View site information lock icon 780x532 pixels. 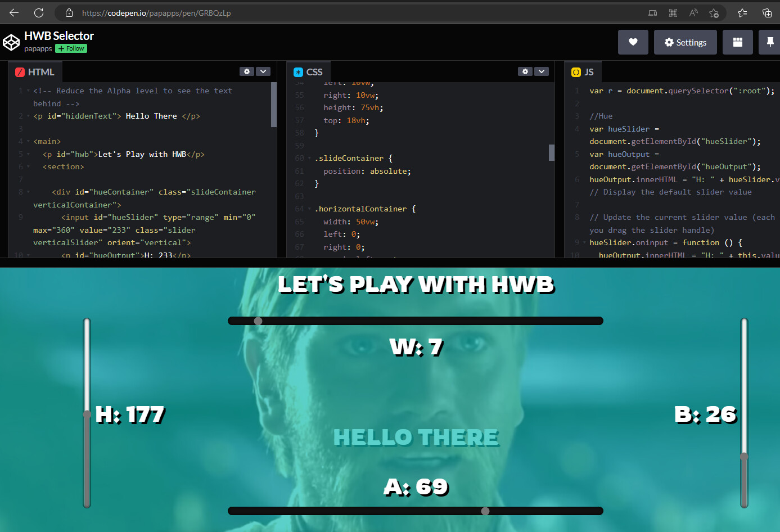(x=69, y=12)
